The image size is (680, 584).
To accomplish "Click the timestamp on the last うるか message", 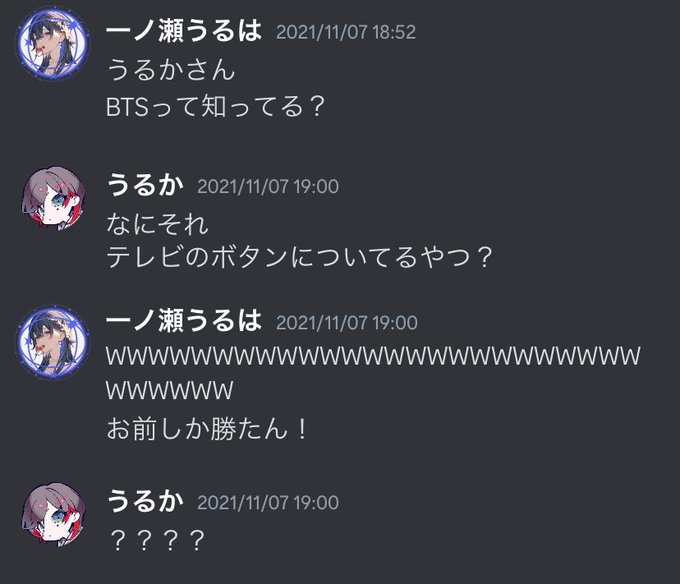I will coord(268,503).
